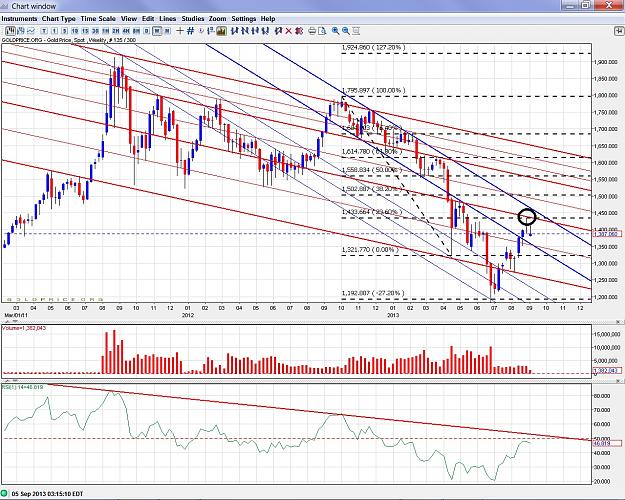Click the RSI panel arrow button at right
625x500 pixels.
point(619,381)
